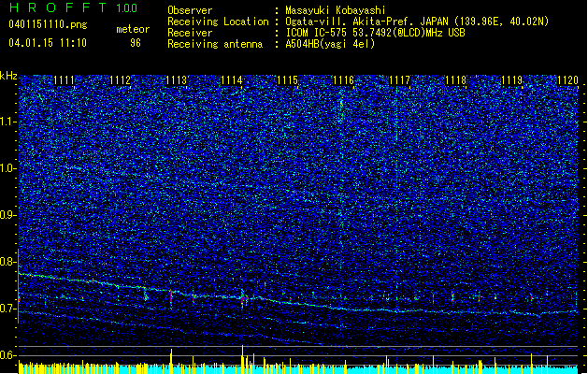Click the 1115 time marker
Screen dimensions: 588x374
(288, 79)
